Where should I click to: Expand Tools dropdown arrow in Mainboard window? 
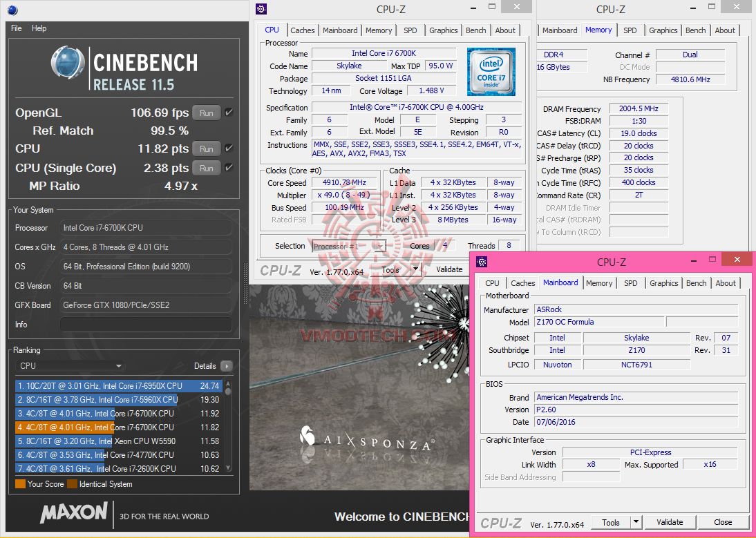click(x=636, y=522)
